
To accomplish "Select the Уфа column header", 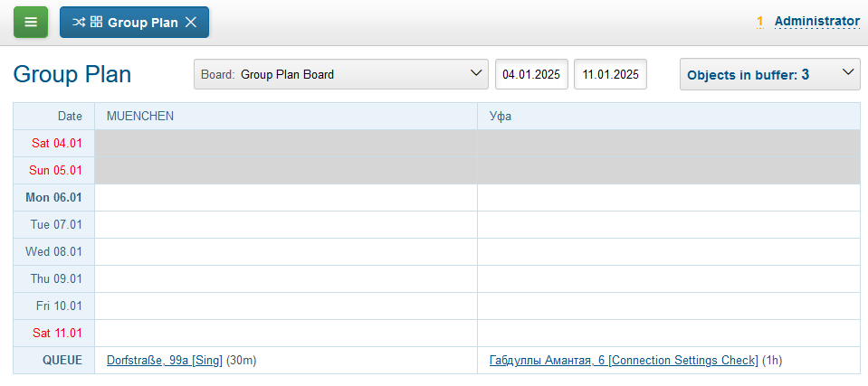I will [x=499, y=116].
